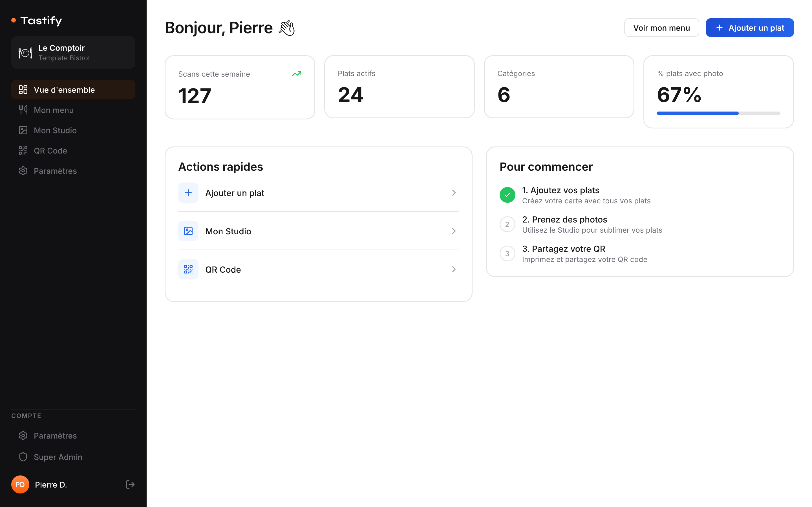Image resolution: width=812 pixels, height=507 pixels.
Task: Click chevron arrow on Mon Studio row
Action: [454, 231]
